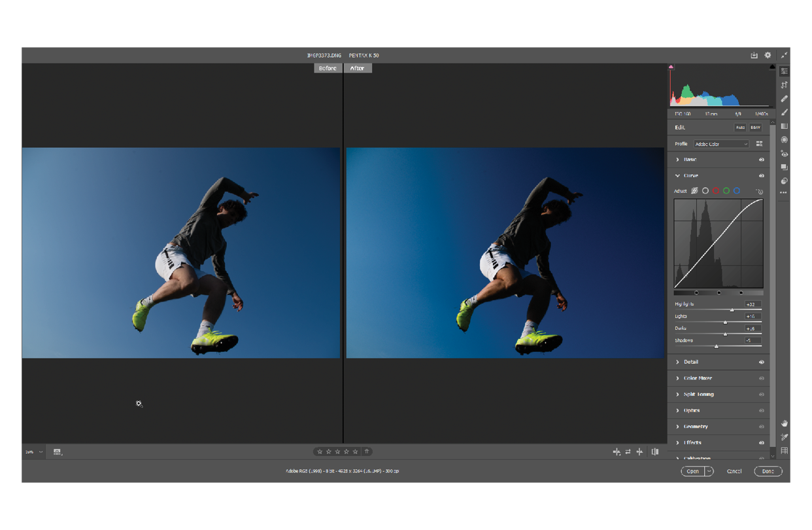This screenshot has height=530, width=812.
Task: Swap before and after settings icon
Action: click(x=628, y=452)
